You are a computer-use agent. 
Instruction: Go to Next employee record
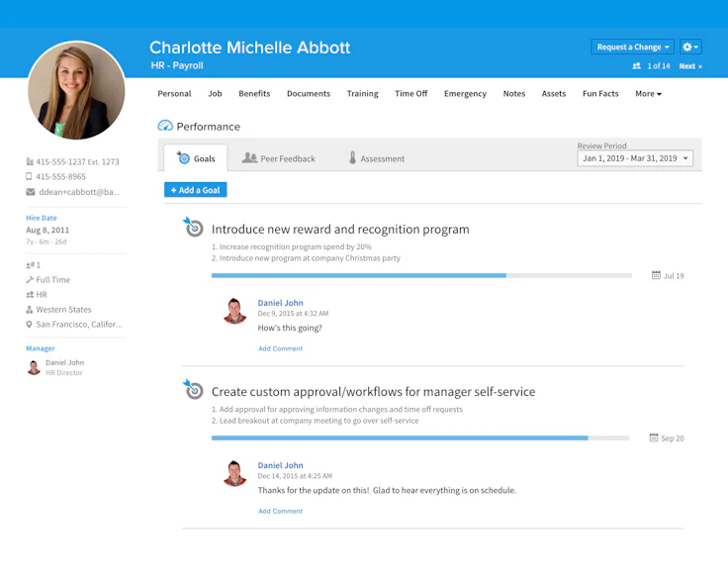tap(690, 66)
